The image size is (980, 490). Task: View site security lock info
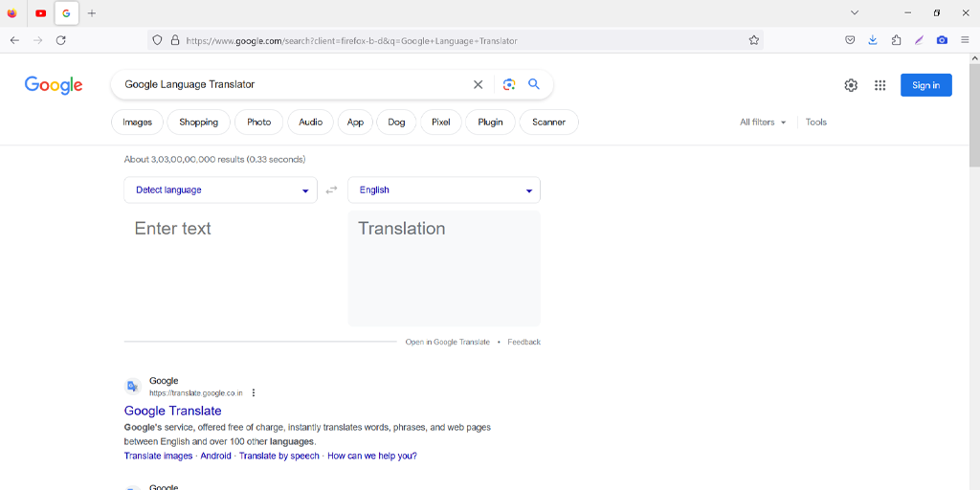coord(175,40)
